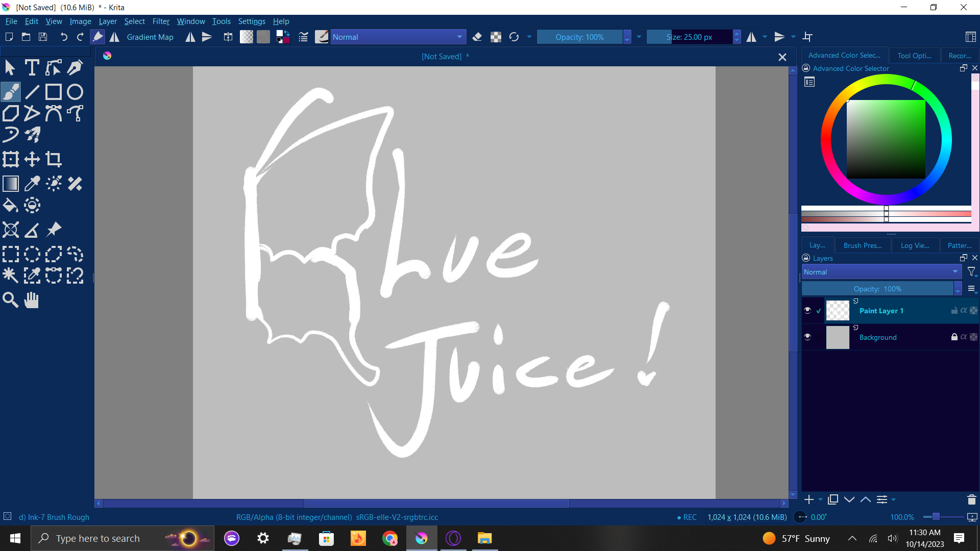Hide the Paint Layer 1 visibility eye

tap(807, 310)
